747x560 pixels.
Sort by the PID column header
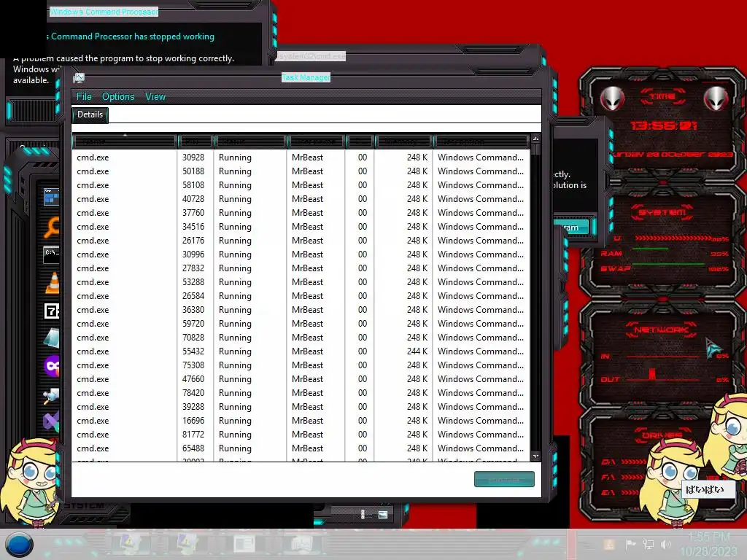[x=196, y=141]
